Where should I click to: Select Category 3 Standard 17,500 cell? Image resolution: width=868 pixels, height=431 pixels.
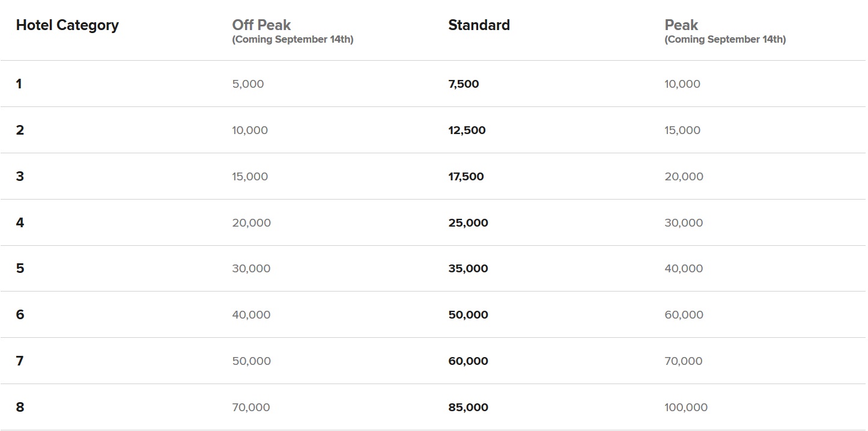[x=466, y=177]
